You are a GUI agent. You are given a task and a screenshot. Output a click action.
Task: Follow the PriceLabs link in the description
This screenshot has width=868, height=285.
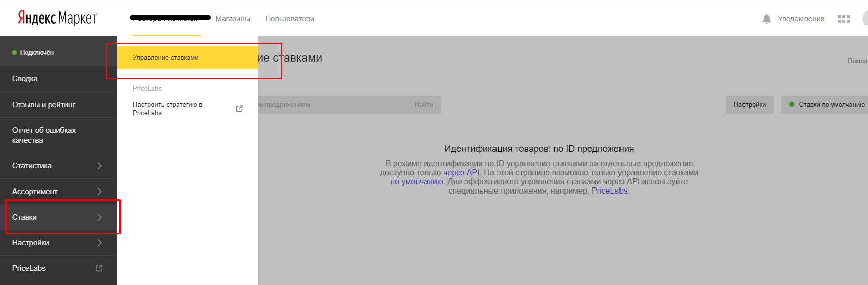(609, 191)
